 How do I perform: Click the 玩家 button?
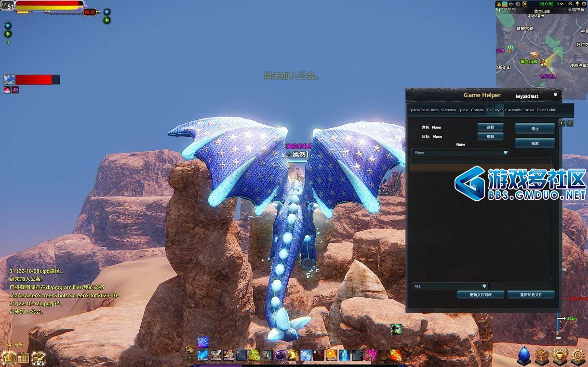[535, 143]
